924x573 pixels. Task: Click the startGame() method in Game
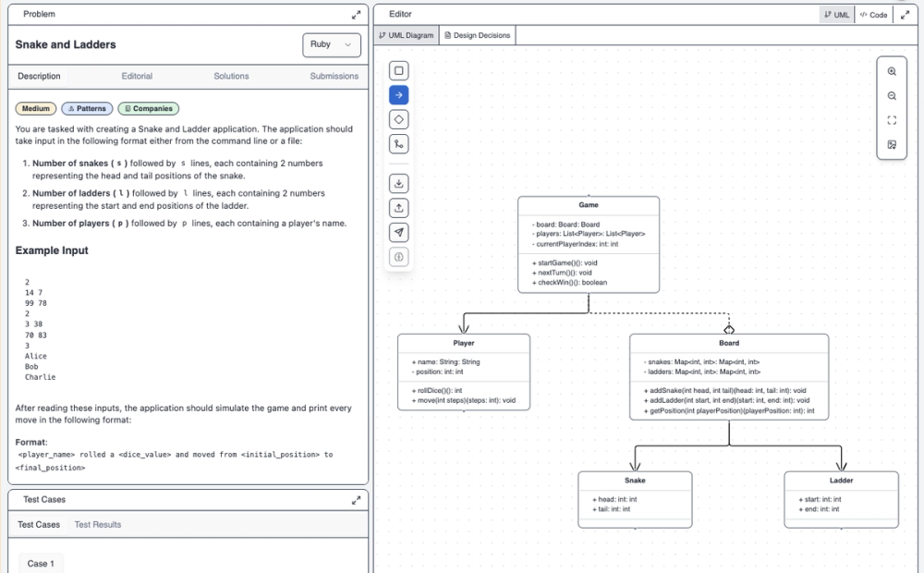point(565,262)
